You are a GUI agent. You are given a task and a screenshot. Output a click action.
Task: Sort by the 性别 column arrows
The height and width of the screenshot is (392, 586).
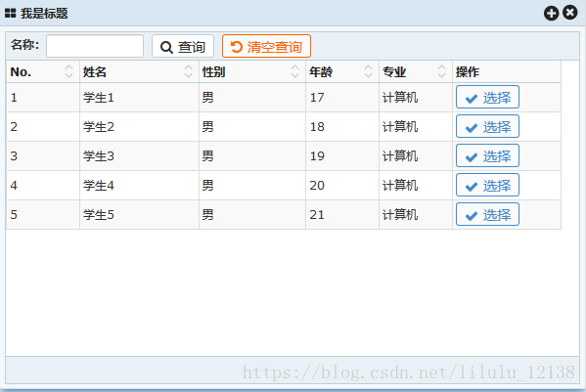(294, 71)
